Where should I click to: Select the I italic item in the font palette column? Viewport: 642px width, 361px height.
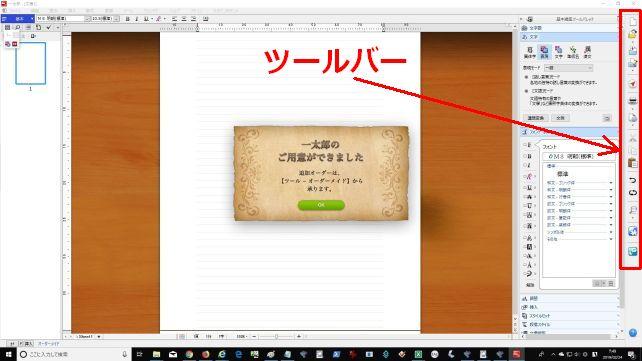pos(529,166)
